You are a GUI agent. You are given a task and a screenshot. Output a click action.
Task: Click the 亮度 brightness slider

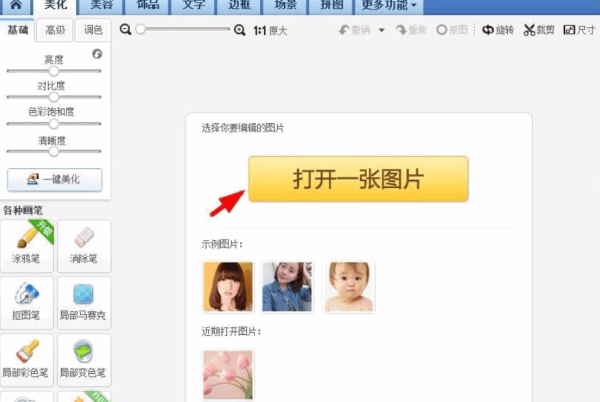pyautogui.click(x=54, y=71)
